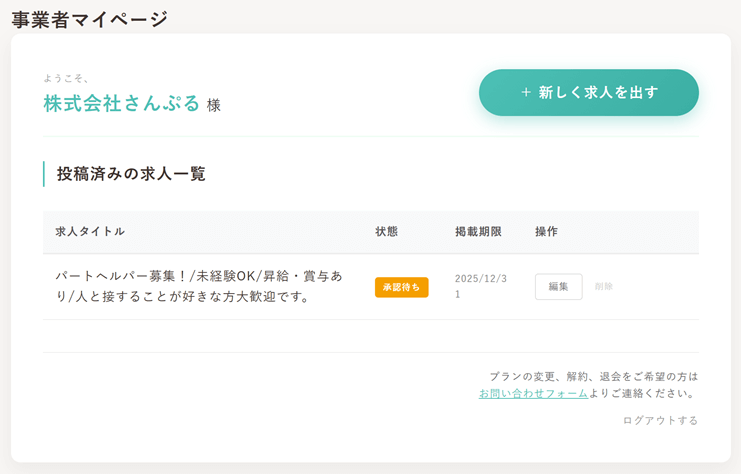Open the お問い合わせフォーム link
Viewport: 741px width, 474px height.
pyautogui.click(x=533, y=394)
